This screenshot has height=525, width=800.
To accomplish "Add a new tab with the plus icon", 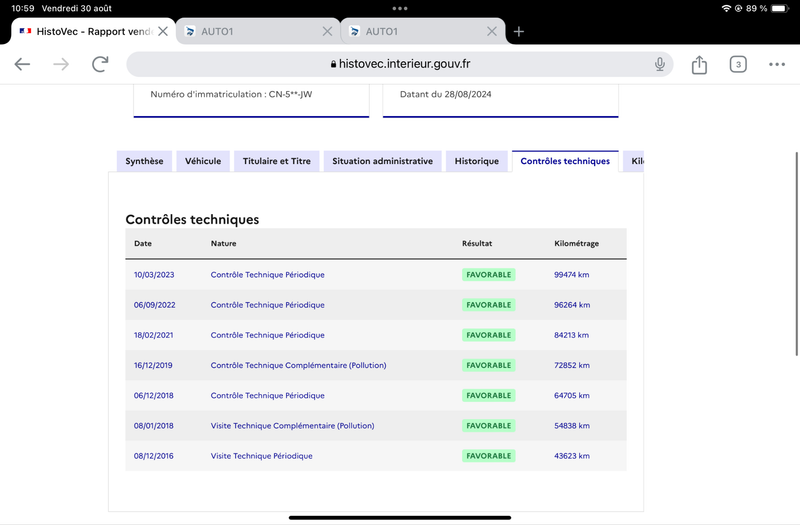I will 518,32.
